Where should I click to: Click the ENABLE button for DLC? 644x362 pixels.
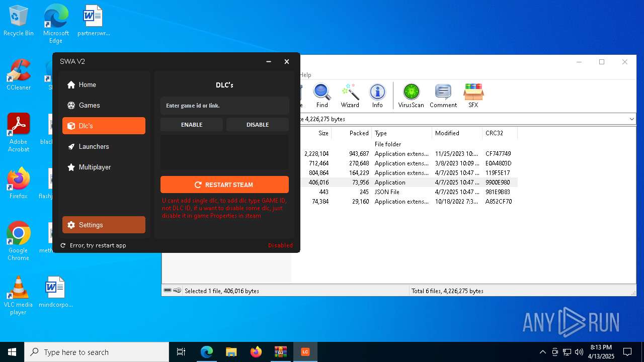[x=192, y=125]
